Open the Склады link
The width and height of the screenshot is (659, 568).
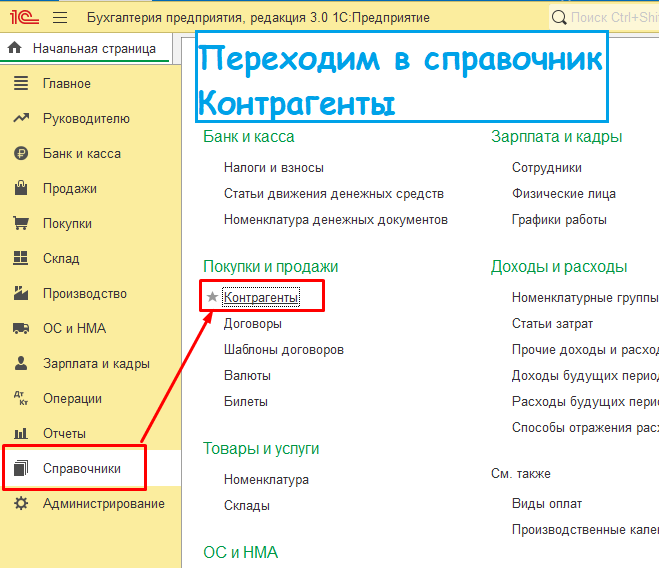click(x=247, y=505)
